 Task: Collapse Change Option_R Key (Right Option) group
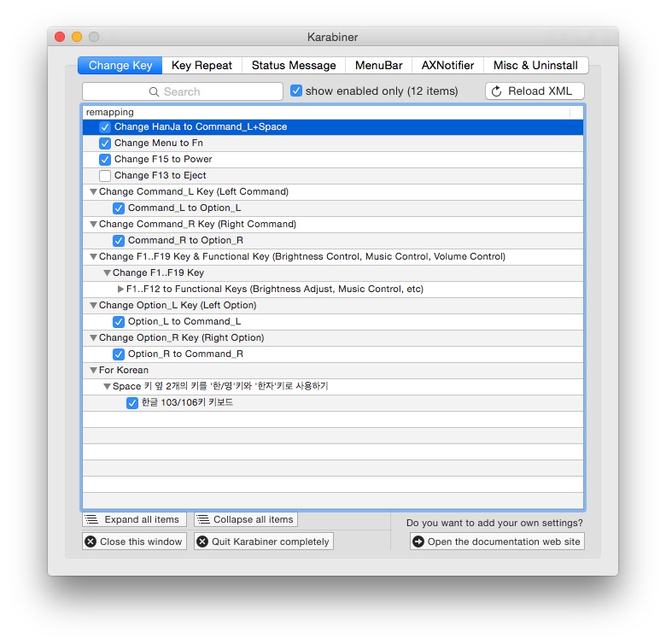click(x=93, y=337)
